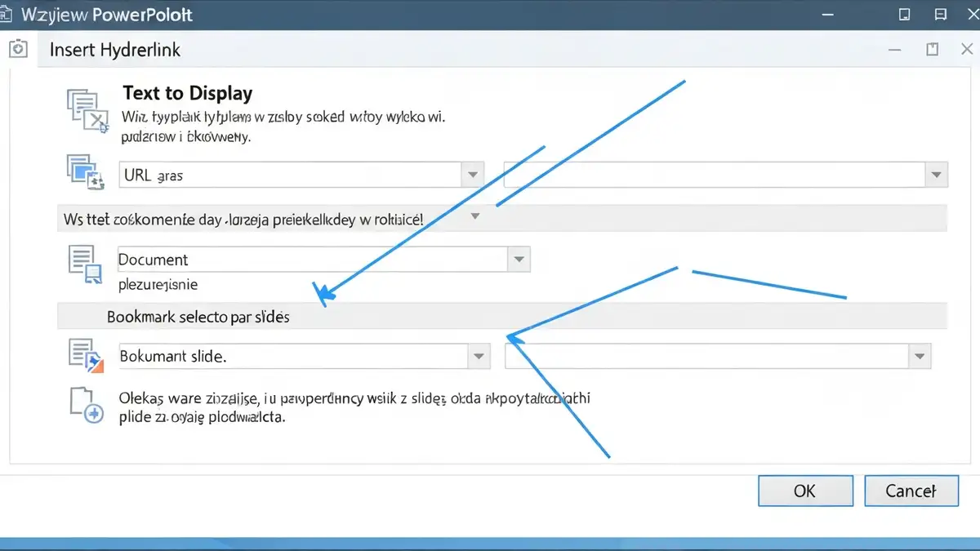Open the far-right dropdown in bookmark row
This screenshot has height=551, width=980.
tap(920, 357)
